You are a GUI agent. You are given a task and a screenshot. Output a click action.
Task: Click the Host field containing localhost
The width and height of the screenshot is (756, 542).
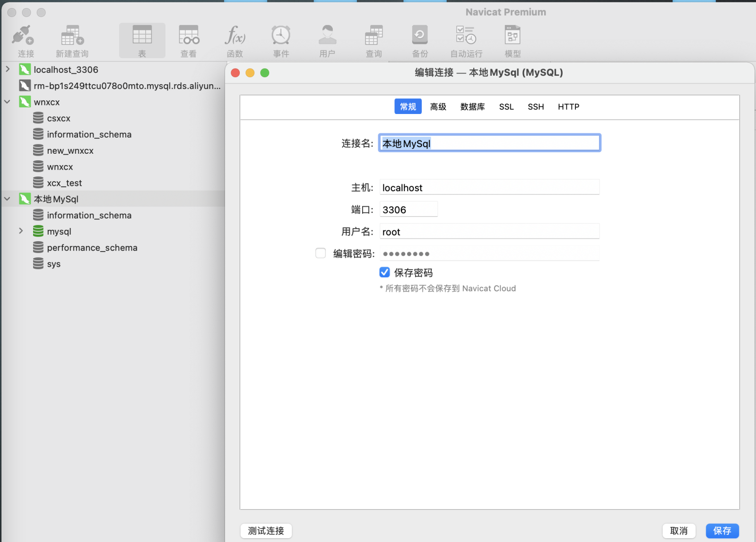[x=489, y=187]
